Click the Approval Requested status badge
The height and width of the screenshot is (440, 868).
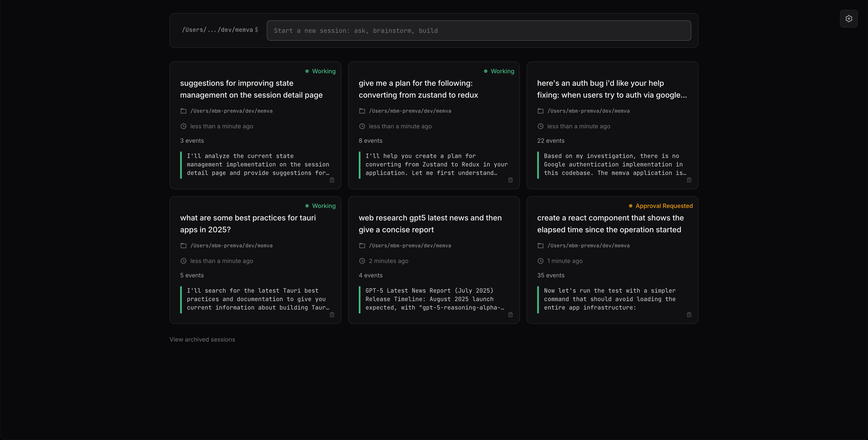(661, 206)
